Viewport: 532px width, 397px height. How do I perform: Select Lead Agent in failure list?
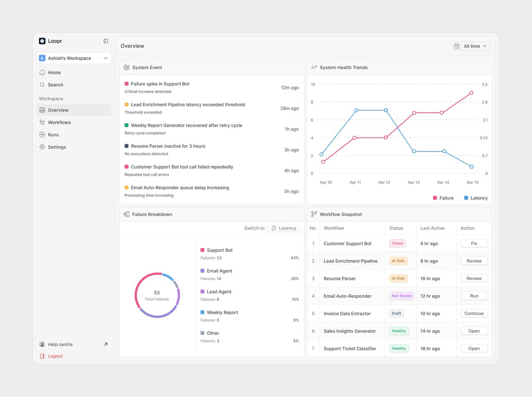pyautogui.click(x=250, y=295)
